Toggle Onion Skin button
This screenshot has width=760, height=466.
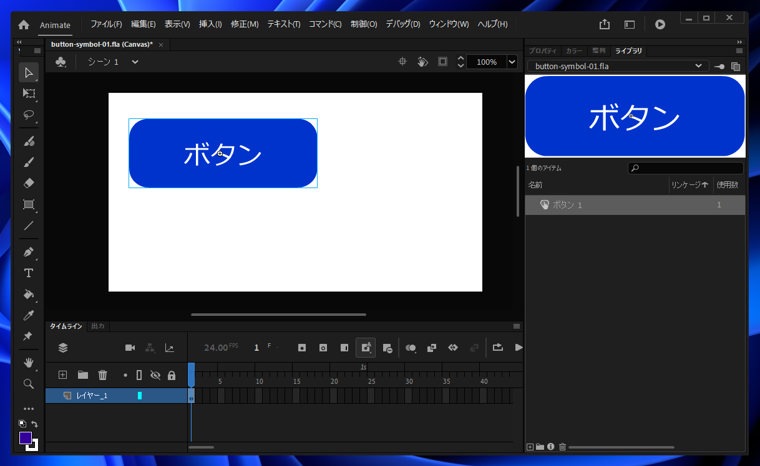point(411,348)
